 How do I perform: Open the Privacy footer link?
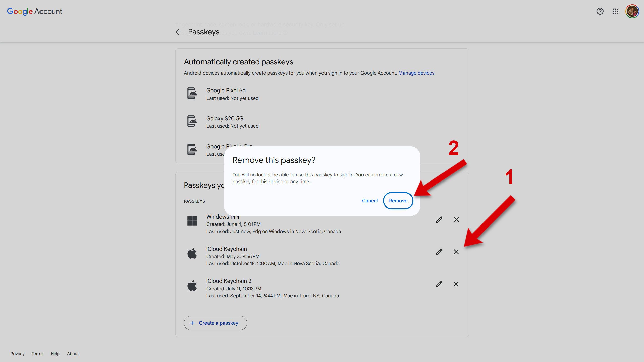(17, 353)
